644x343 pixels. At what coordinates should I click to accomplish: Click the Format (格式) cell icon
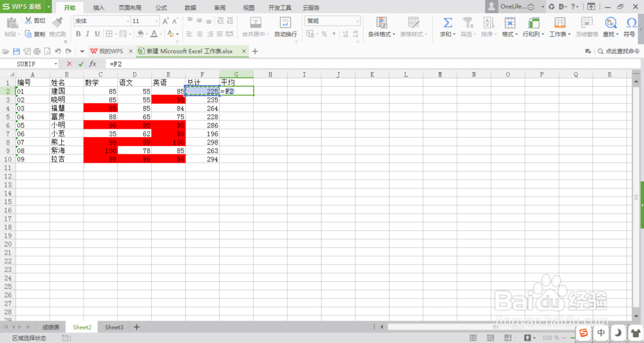click(x=509, y=23)
